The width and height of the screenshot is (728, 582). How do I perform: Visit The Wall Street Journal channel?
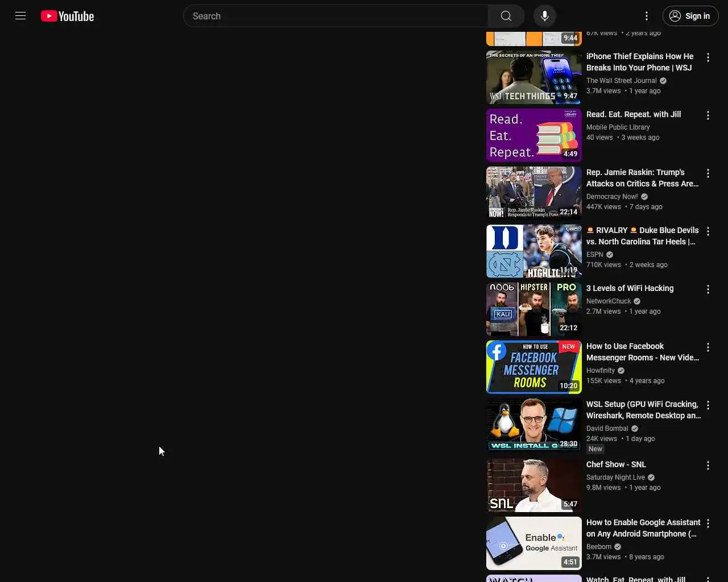(621, 81)
